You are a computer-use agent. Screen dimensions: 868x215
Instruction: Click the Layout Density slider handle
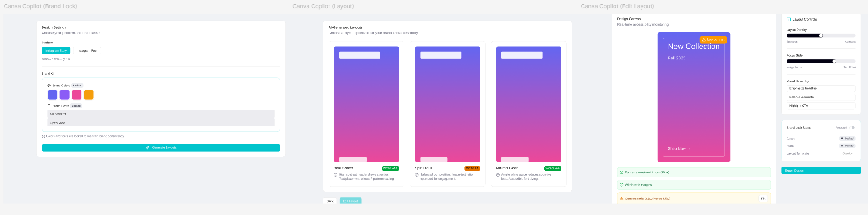point(821,36)
